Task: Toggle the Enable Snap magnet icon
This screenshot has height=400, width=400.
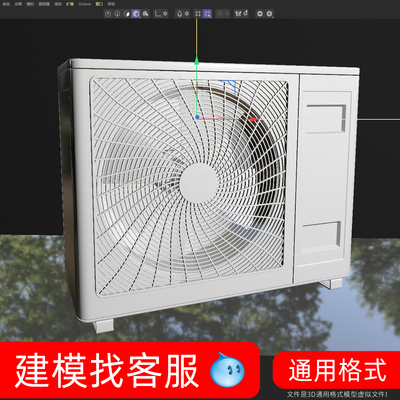Action: 179,14
